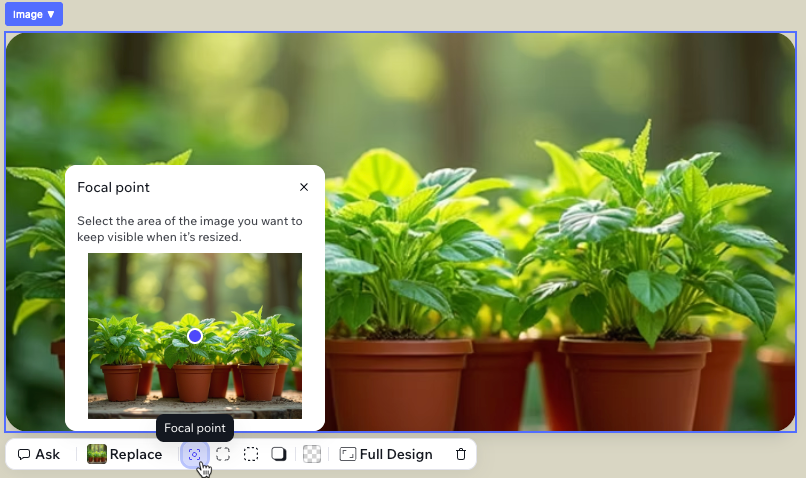Toggle the Focal point tool icon
806x478 pixels.
(195, 454)
